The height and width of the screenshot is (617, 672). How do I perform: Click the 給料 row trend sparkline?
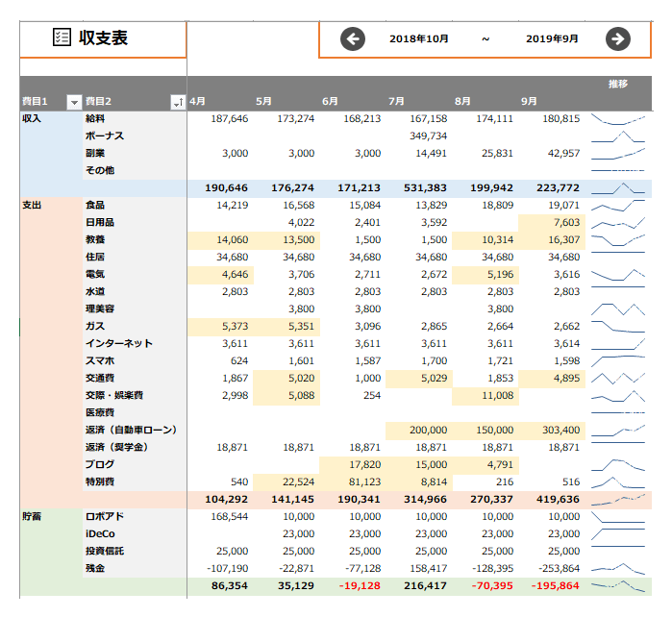pos(618,118)
